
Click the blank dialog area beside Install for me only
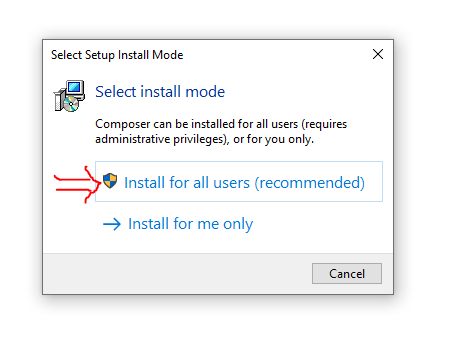[x=320, y=224]
